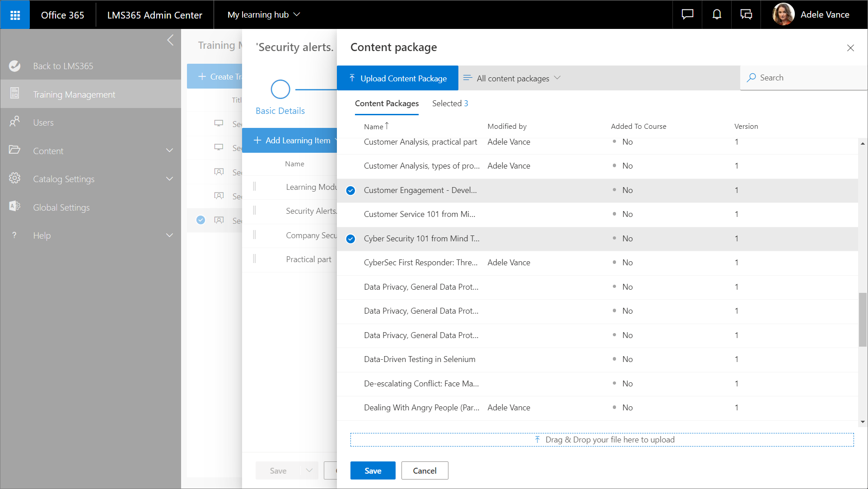Click the content list vertical scrollbar thumb
The width and height of the screenshot is (868, 489).
point(862,319)
